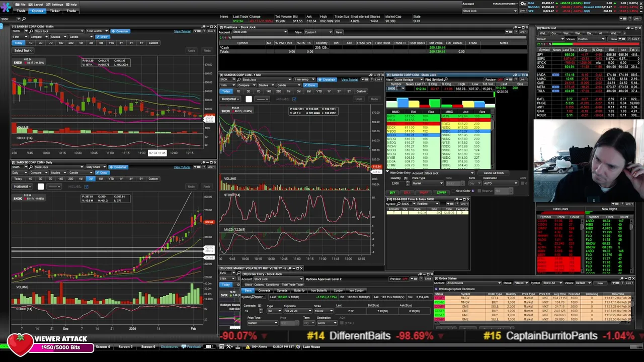Open 5 min watch dropdown
Image resolution: width=644 pixels, height=362 pixels.
pos(97,31)
